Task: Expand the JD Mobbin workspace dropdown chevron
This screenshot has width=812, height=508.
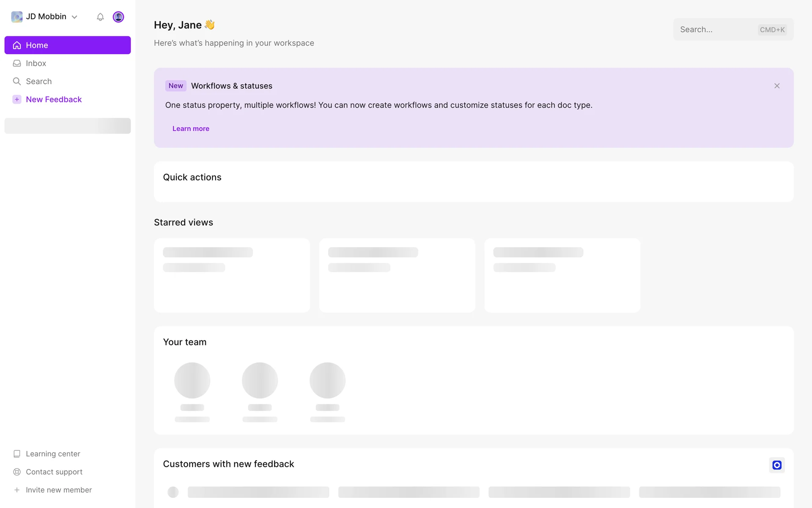Action: [74, 17]
